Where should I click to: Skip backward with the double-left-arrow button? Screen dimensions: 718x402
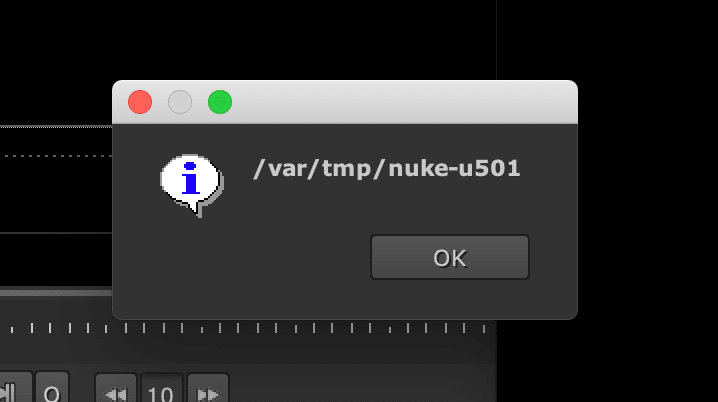116,389
